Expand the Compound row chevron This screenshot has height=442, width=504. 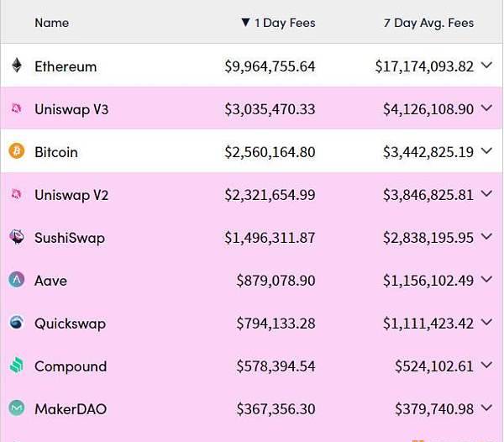coord(486,366)
